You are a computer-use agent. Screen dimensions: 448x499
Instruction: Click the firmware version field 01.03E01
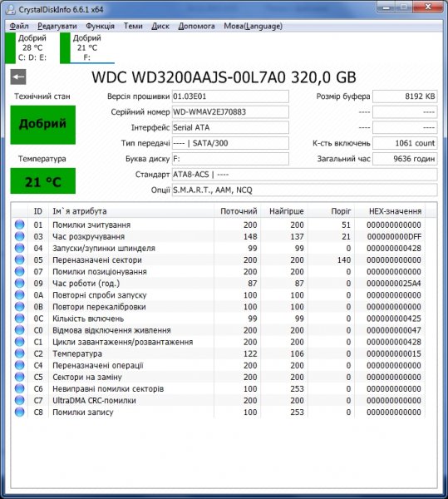[230, 96]
